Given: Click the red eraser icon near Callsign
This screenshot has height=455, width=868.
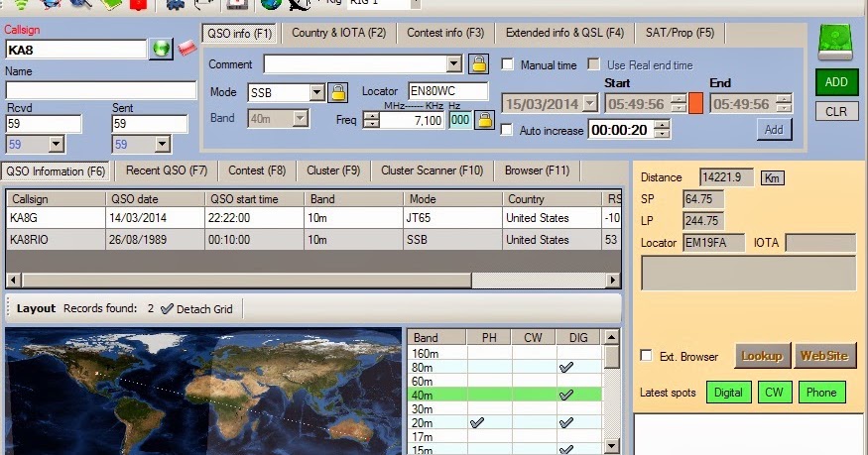Looking at the screenshot, I should pyautogui.click(x=187, y=49).
